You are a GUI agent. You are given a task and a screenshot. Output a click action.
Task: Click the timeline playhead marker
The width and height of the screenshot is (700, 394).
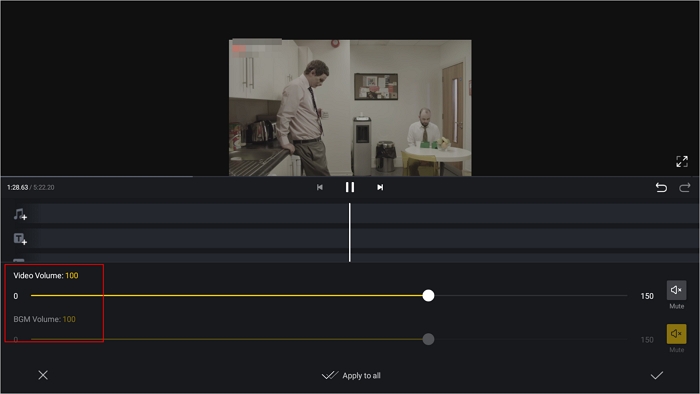(x=350, y=232)
